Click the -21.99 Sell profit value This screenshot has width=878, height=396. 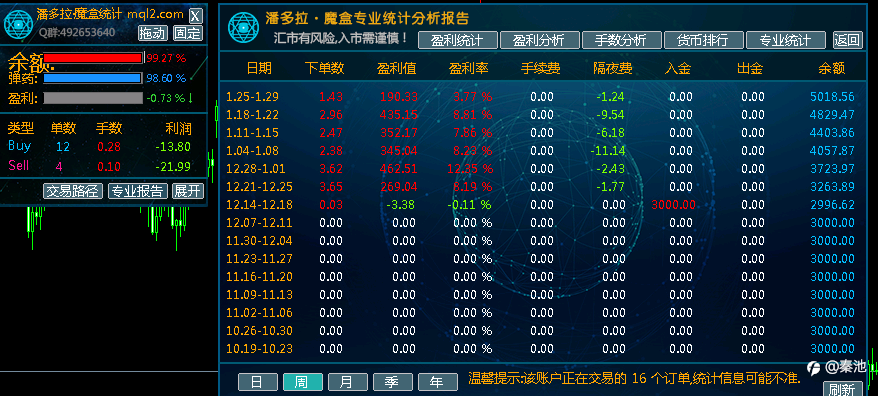pos(173,166)
